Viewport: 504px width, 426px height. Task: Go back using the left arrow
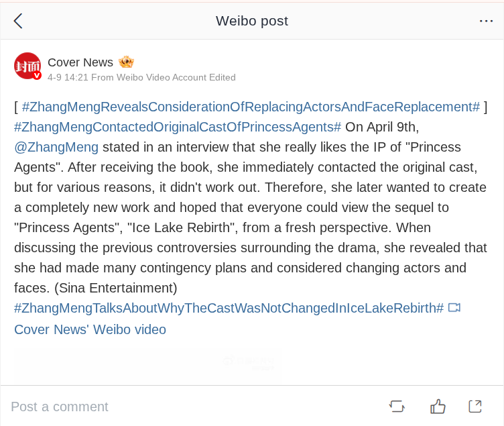click(18, 21)
